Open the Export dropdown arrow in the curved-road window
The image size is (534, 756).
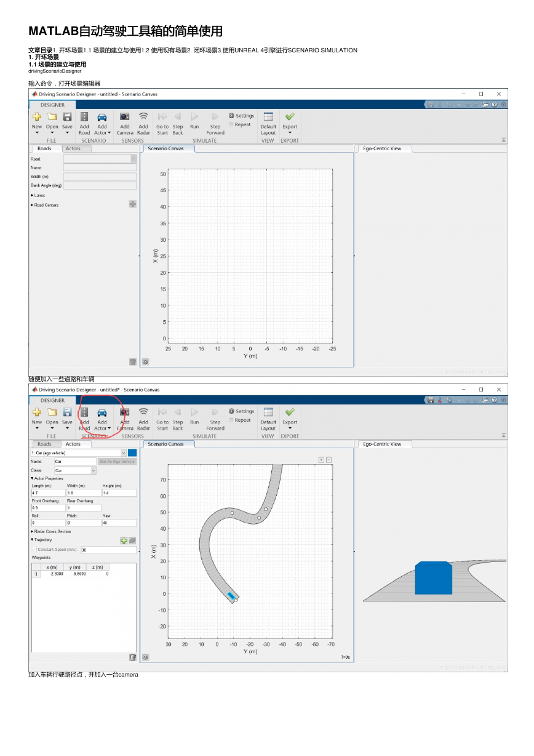pos(290,428)
